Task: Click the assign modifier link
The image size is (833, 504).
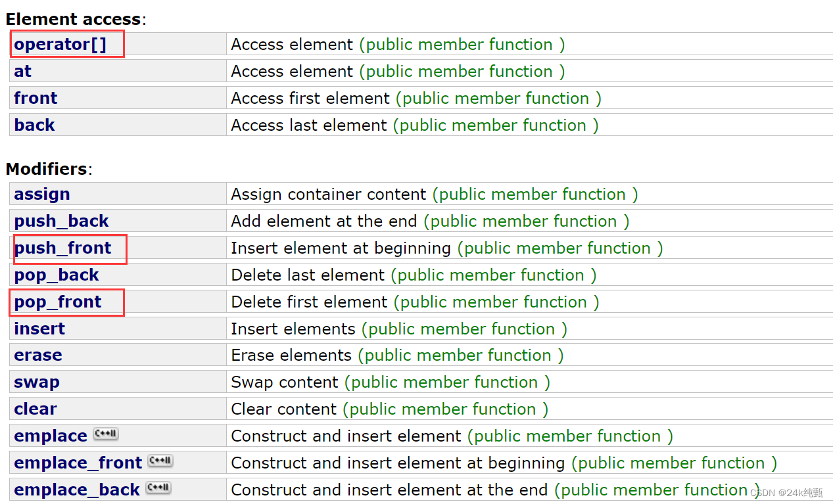Action: (42, 195)
